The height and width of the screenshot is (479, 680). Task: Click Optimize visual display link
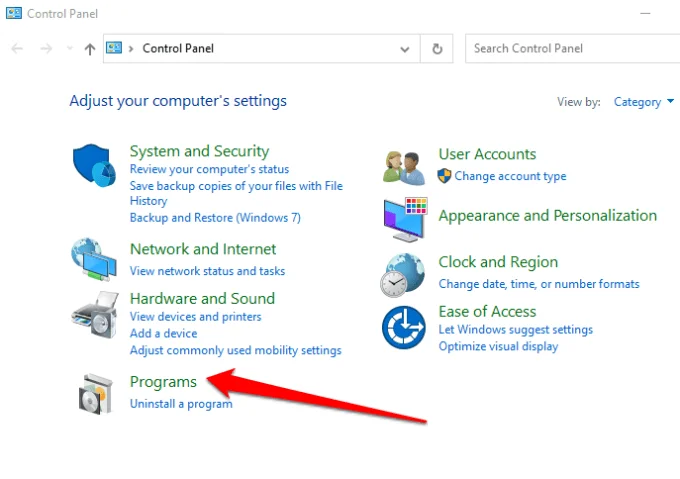pos(498,346)
